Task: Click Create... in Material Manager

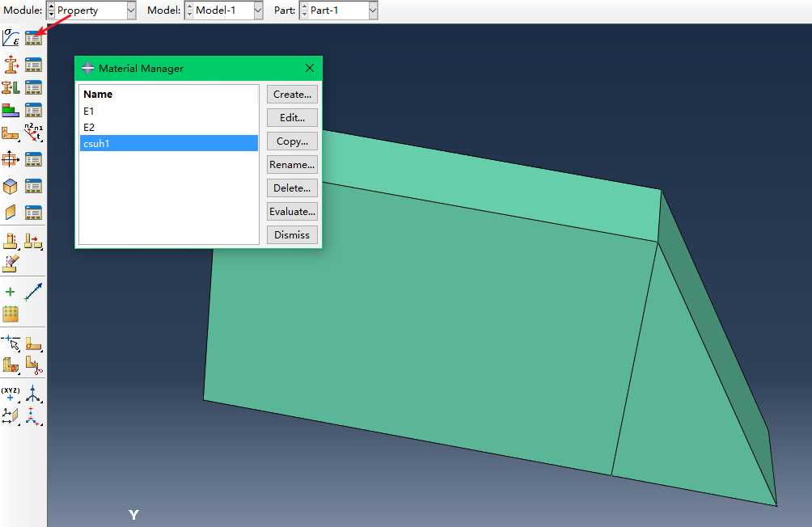Action: (x=292, y=95)
